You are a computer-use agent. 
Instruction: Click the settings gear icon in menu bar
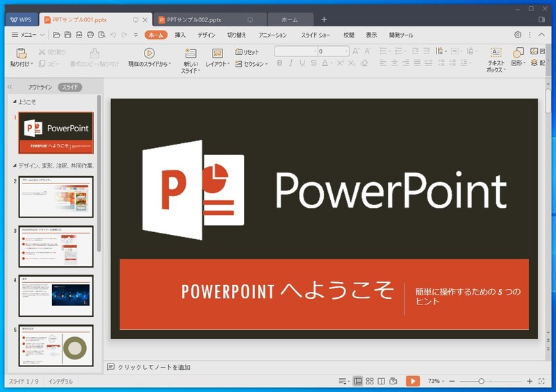coord(518,35)
